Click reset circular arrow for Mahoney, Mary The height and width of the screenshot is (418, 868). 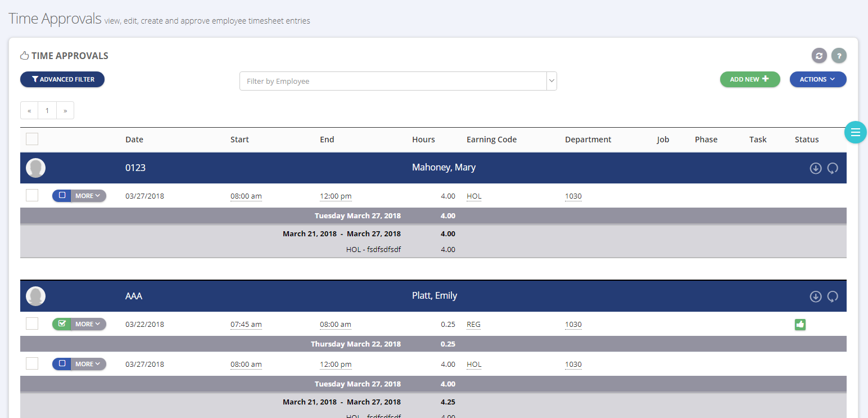tap(833, 168)
